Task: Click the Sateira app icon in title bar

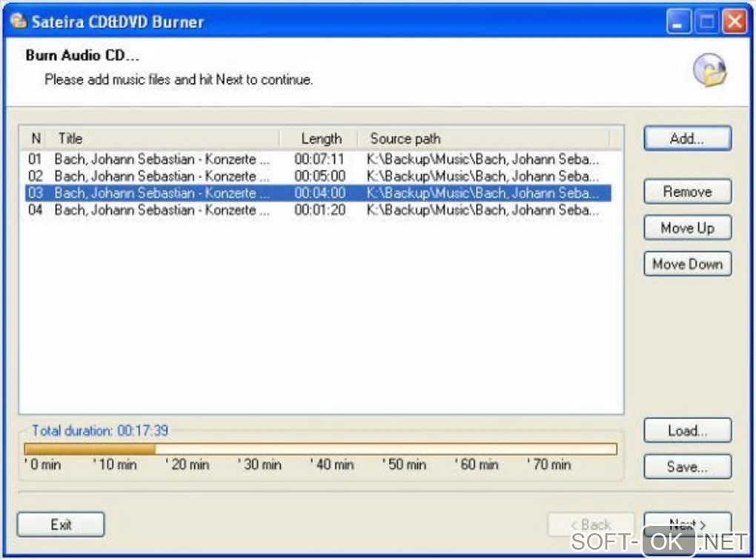Action: click(19, 22)
